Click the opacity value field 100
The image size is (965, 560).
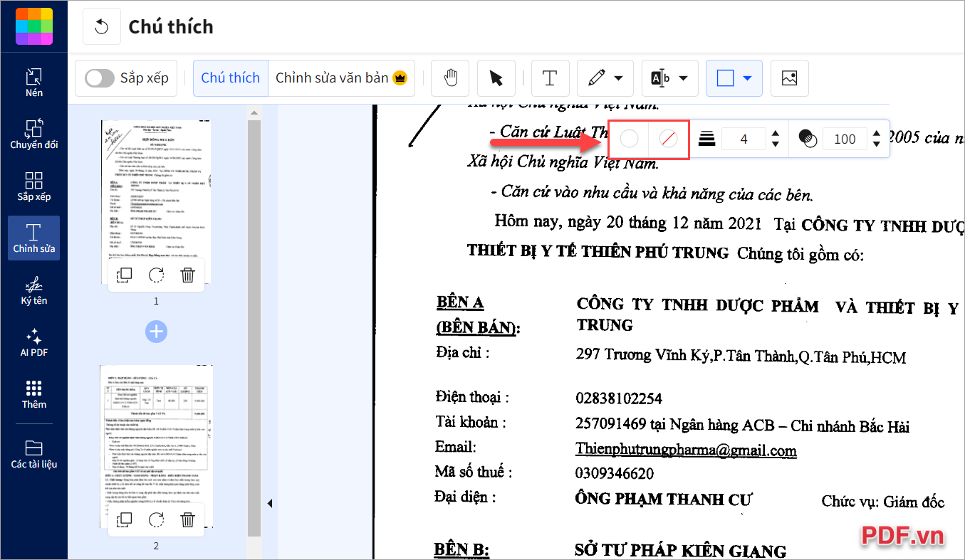pos(845,139)
